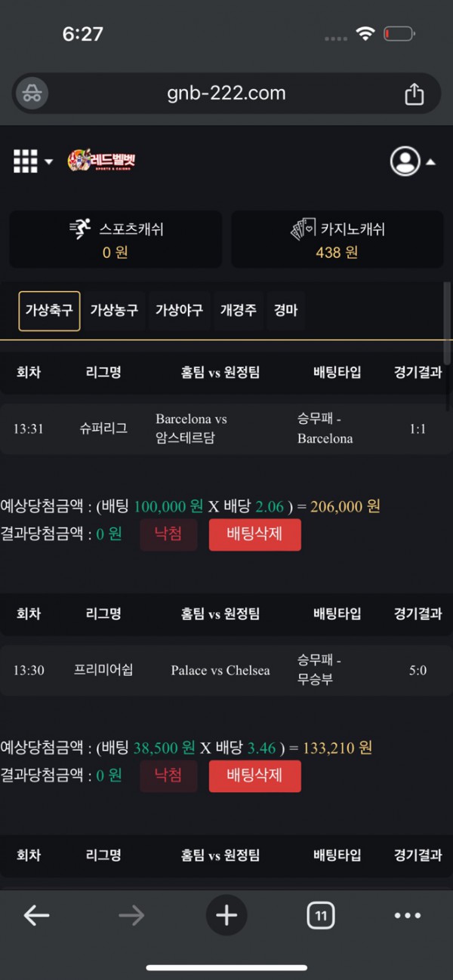Go back with the browser back arrow

36,916
